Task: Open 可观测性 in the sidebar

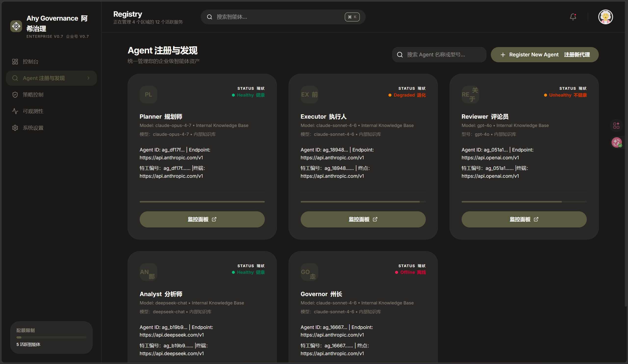Action: (51, 111)
